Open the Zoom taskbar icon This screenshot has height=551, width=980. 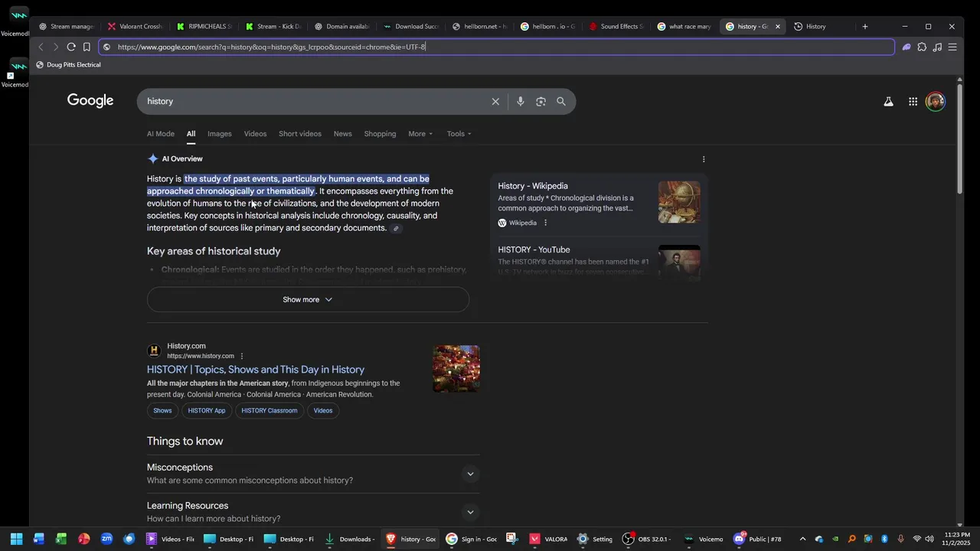pyautogui.click(x=106, y=539)
